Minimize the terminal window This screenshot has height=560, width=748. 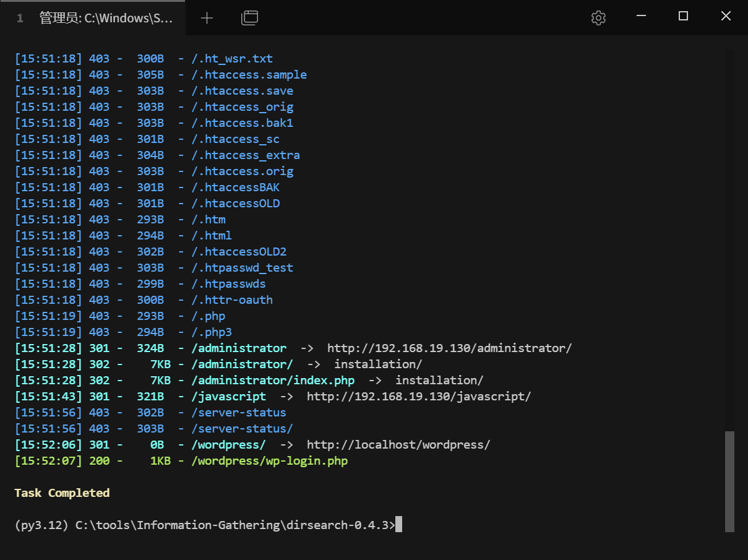click(x=640, y=17)
